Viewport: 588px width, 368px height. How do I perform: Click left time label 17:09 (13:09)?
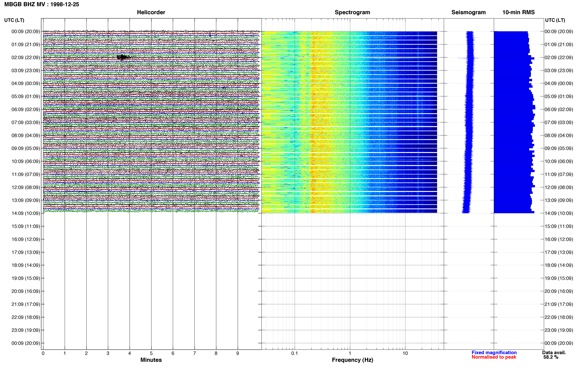tap(26, 252)
